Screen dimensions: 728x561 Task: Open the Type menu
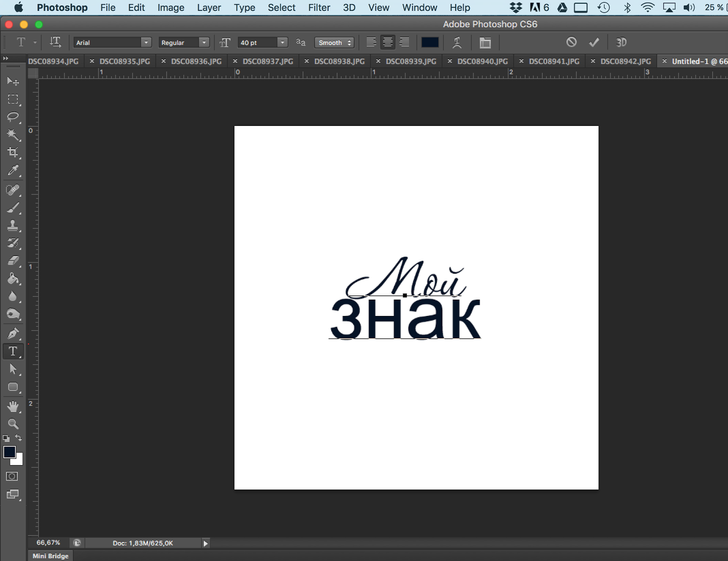pyautogui.click(x=244, y=8)
